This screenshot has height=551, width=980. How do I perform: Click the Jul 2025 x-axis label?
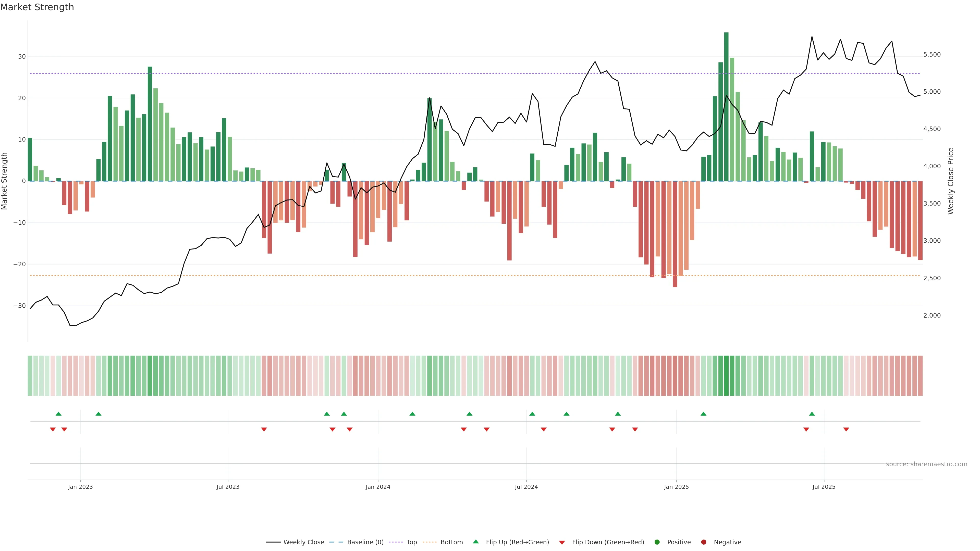pyautogui.click(x=824, y=487)
